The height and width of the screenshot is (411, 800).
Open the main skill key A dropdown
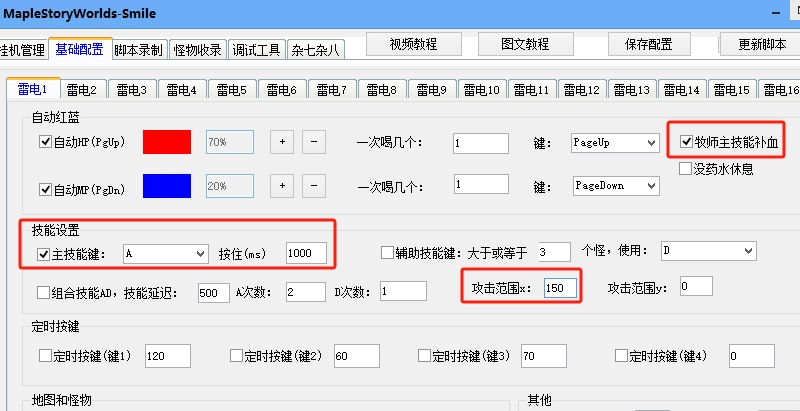(x=166, y=254)
